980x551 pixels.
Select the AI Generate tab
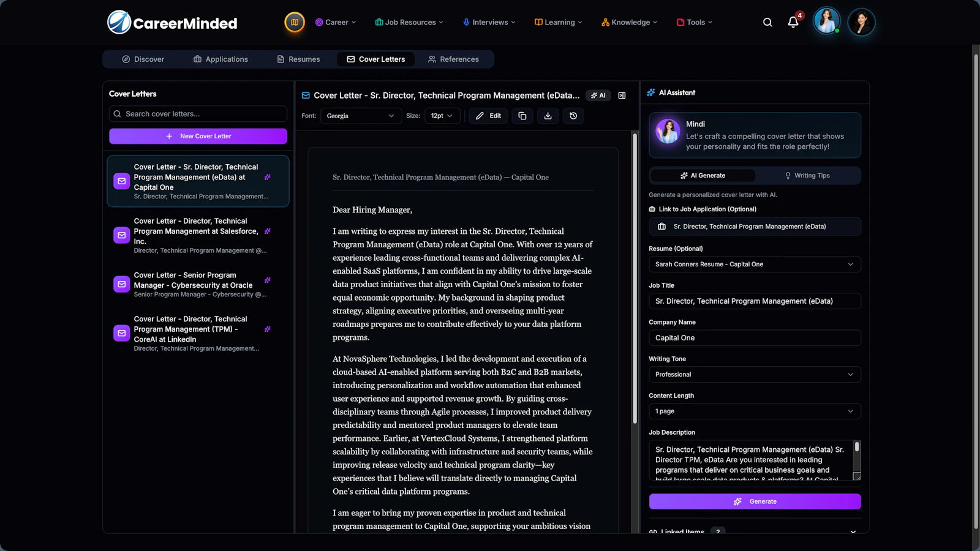(x=703, y=176)
